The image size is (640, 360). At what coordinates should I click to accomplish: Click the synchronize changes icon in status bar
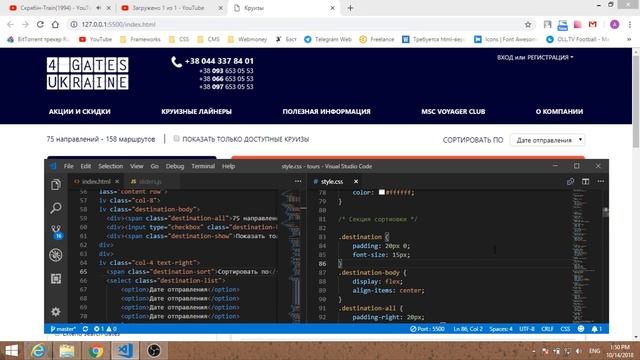click(x=85, y=329)
